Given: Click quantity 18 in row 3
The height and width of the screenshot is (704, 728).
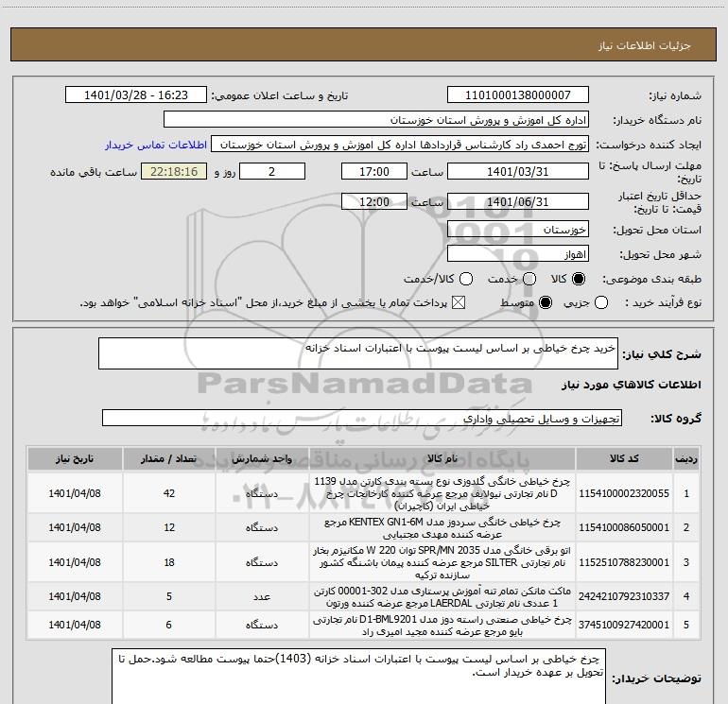Looking at the screenshot, I should point(169,562).
